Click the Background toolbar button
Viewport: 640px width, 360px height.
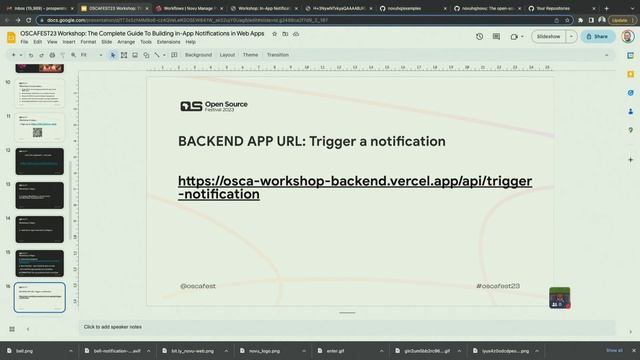198,55
